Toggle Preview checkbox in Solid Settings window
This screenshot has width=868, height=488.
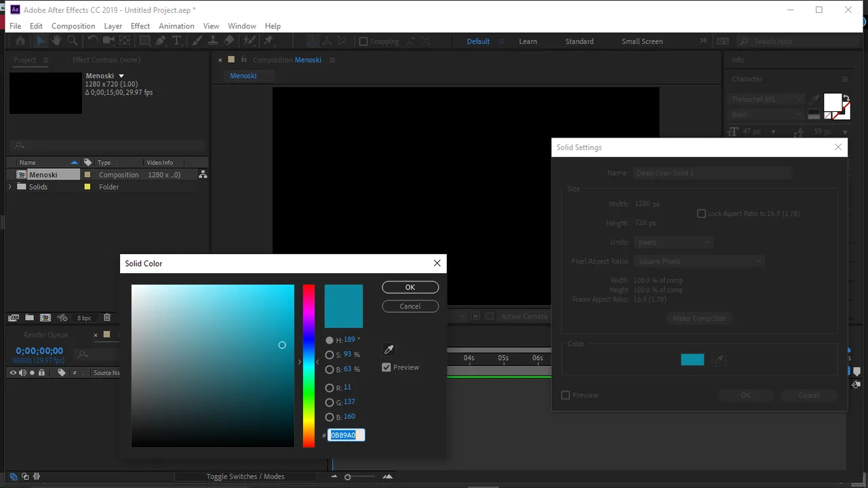point(566,395)
